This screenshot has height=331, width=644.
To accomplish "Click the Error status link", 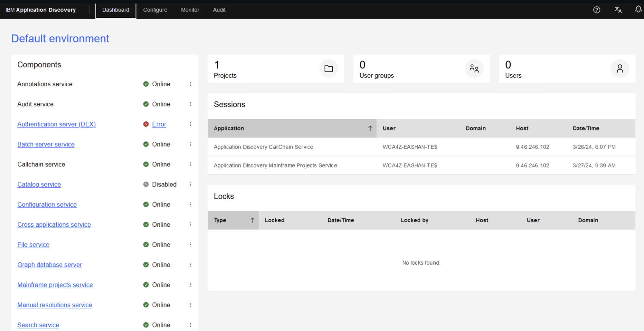I will [x=159, y=124].
